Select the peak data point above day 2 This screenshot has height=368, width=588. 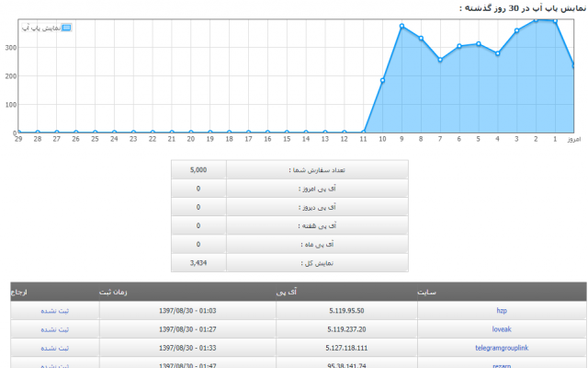[x=536, y=20]
